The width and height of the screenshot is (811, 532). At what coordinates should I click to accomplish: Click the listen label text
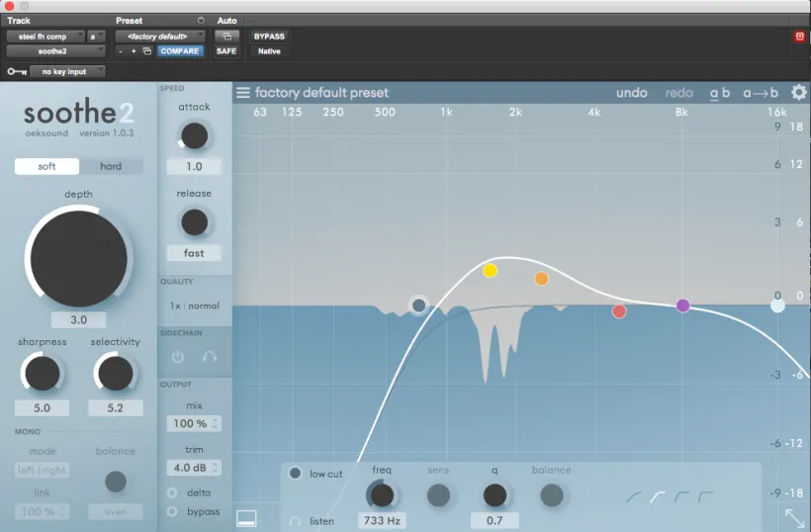click(x=321, y=521)
